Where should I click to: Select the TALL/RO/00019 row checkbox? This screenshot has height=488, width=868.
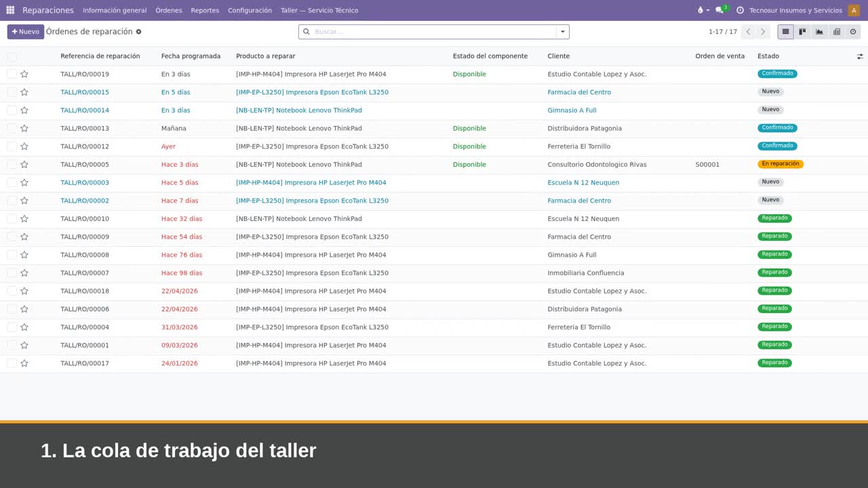coord(12,74)
